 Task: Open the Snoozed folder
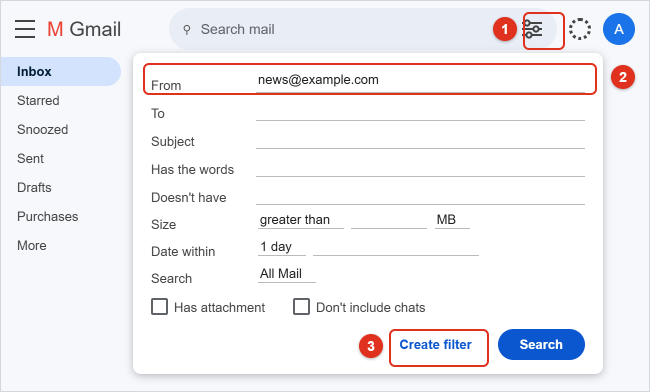[x=42, y=129]
